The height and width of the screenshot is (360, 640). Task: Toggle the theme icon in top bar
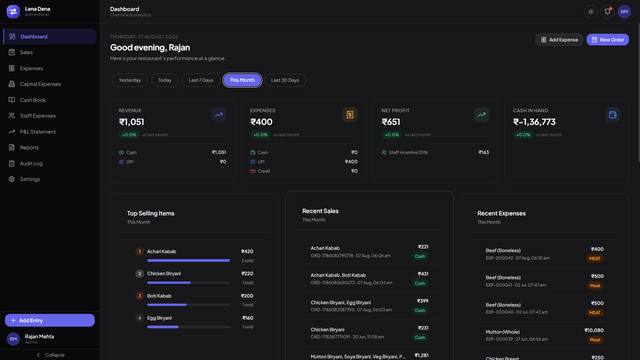(x=591, y=12)
